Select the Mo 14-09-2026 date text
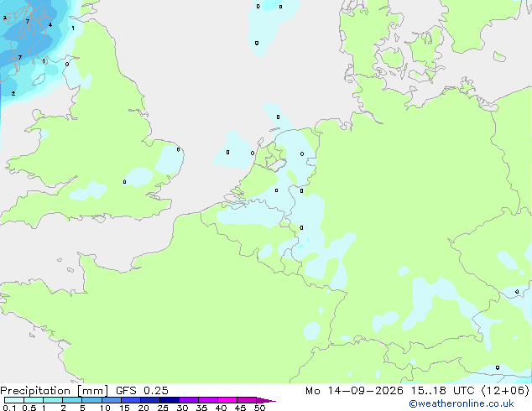The width and height of the screenshot is (532, 411). point(355,391)
